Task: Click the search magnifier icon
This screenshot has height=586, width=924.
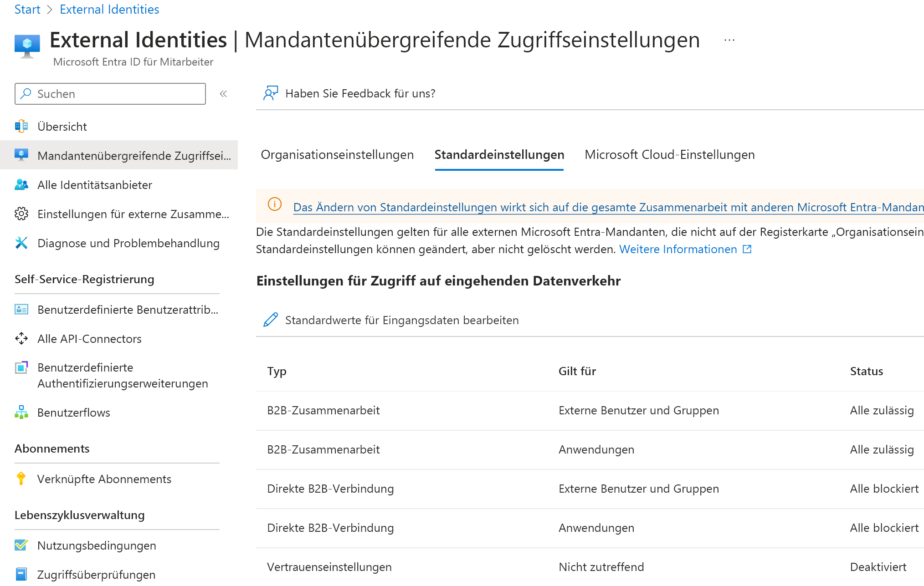Action: 26,94
